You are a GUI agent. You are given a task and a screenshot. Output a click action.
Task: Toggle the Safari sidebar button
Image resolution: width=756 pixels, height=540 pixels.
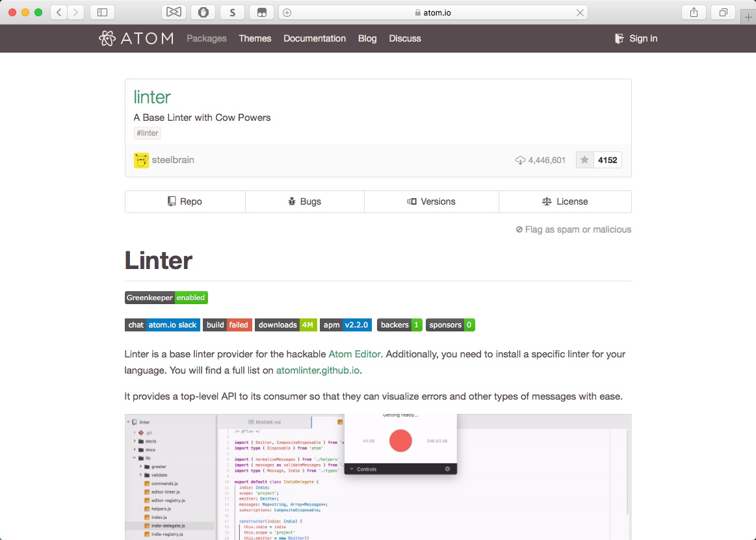click(102, 12)
